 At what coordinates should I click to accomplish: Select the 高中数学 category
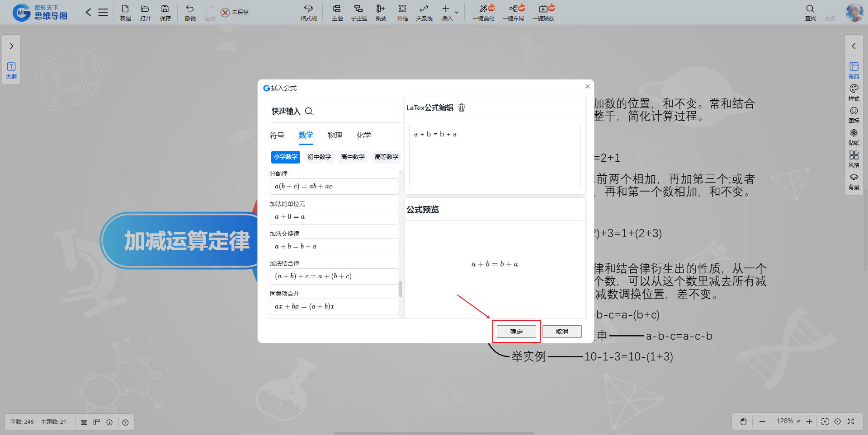pyautogui.click(x=353, y=157)
